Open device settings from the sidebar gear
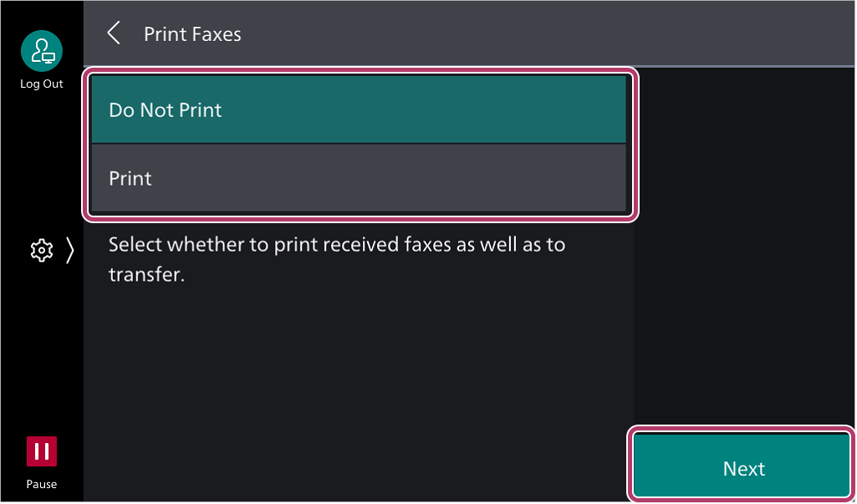This screenshot has width=857, height=504. (x=42, y=251)
